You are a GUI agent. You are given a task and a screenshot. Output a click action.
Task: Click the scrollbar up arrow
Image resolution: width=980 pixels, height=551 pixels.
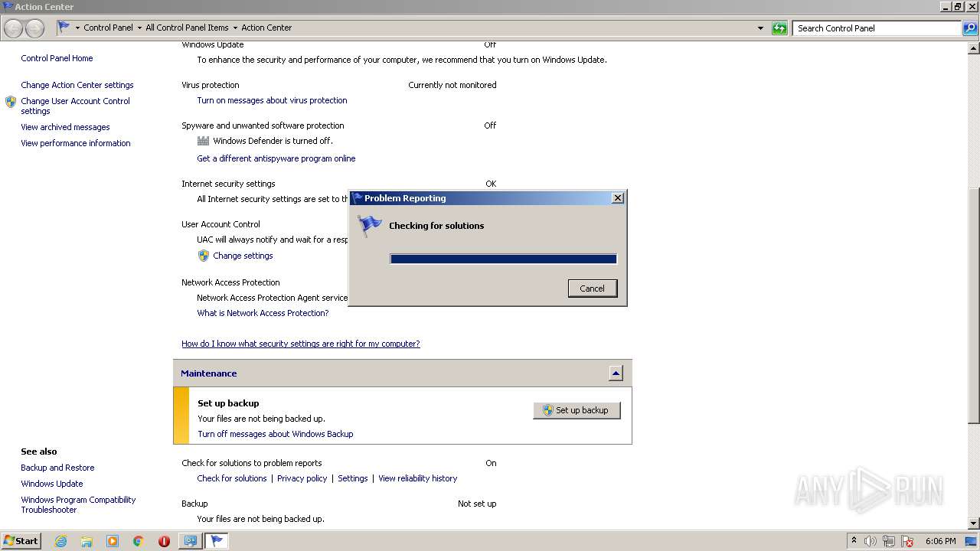coord(974,48)
